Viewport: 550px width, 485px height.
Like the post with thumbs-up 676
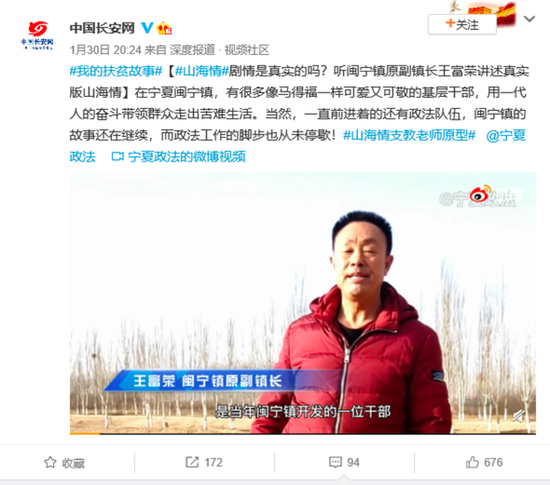pyautogui.click(x=484, y=462)
